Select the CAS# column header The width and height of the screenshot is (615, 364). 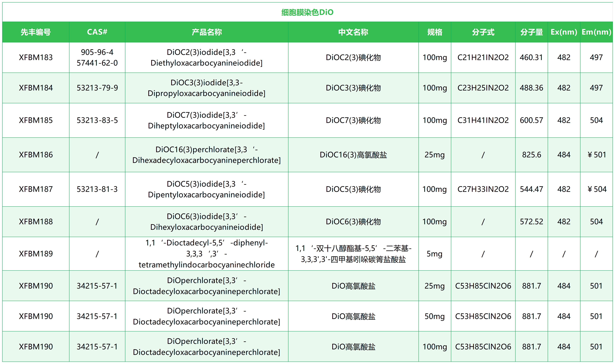tap(97, 32)
